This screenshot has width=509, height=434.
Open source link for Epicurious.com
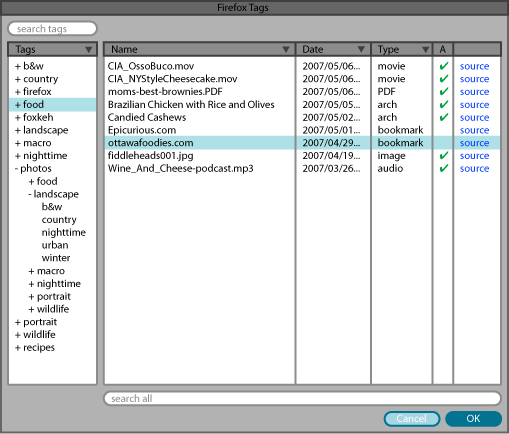coord(474,130)
